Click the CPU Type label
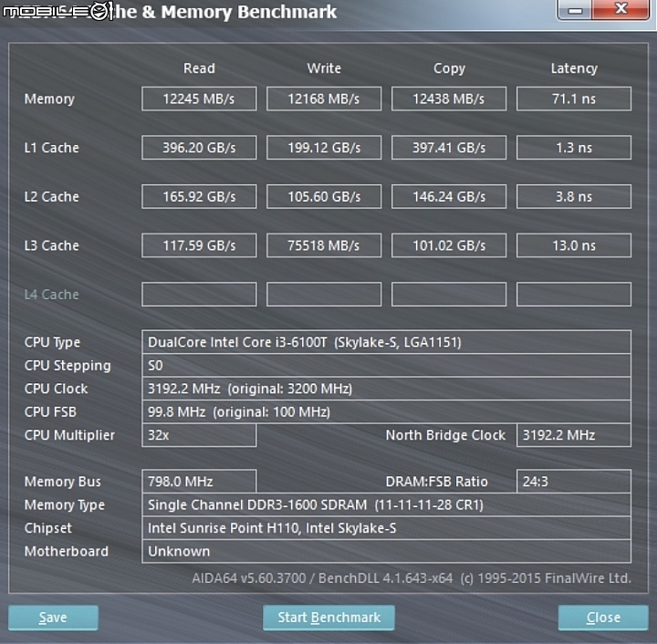The image size is (657, 644). pos(52,343)
